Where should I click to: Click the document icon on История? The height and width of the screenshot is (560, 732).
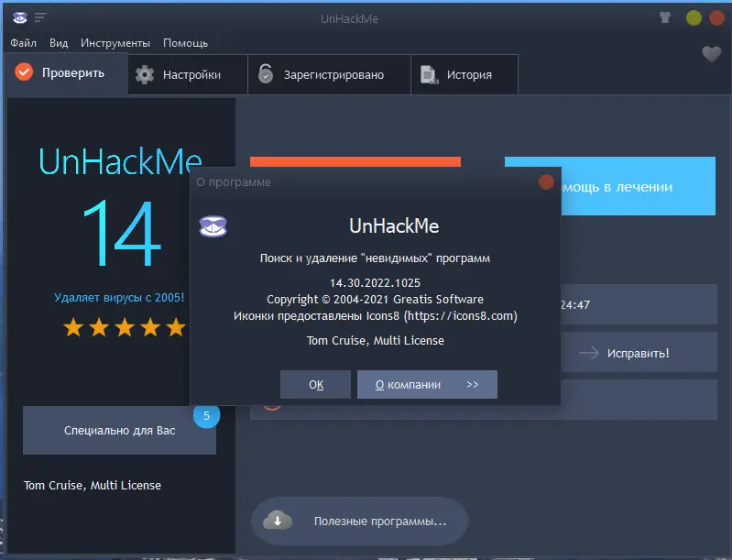pos(429,75)
